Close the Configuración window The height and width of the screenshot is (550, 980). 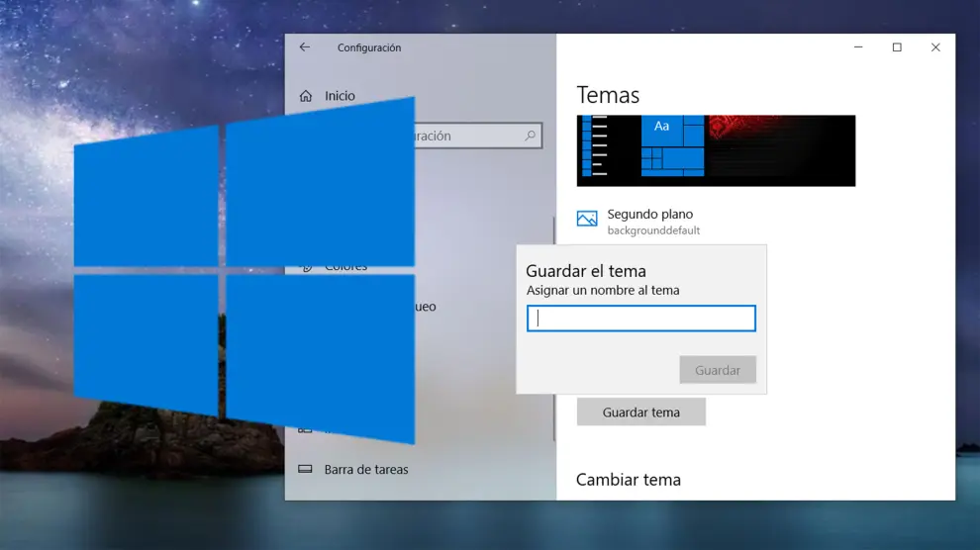point(935,47)
